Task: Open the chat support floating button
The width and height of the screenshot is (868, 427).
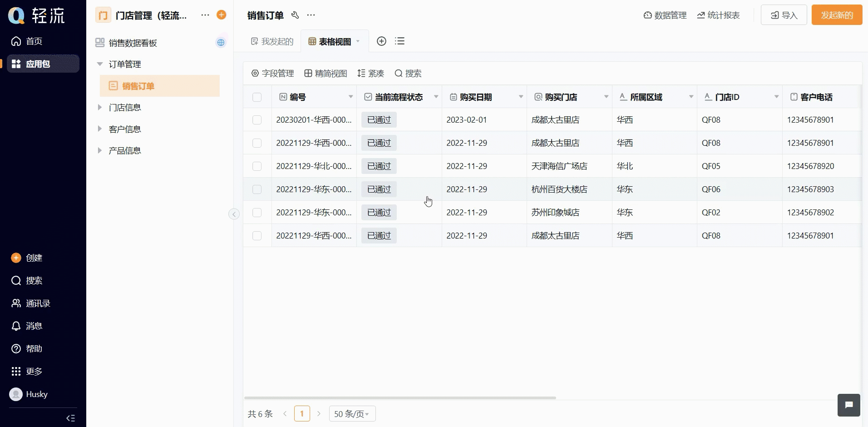Action: [849, 405]
